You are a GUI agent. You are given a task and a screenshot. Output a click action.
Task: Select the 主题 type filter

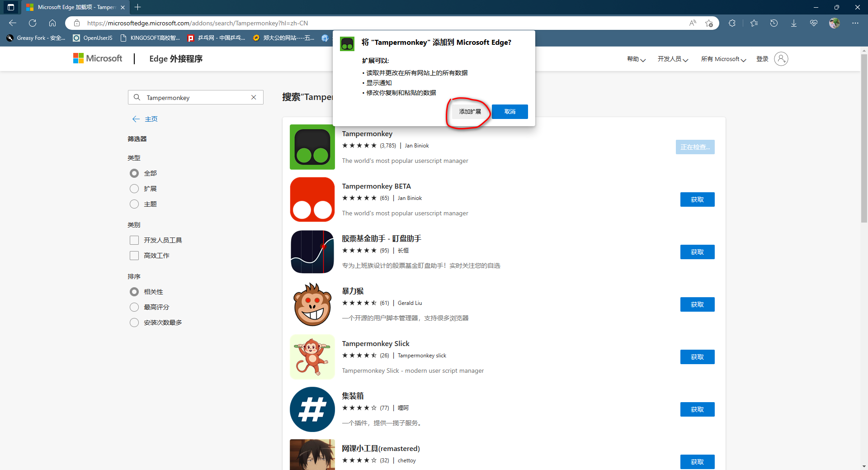(x=134, y=204)
